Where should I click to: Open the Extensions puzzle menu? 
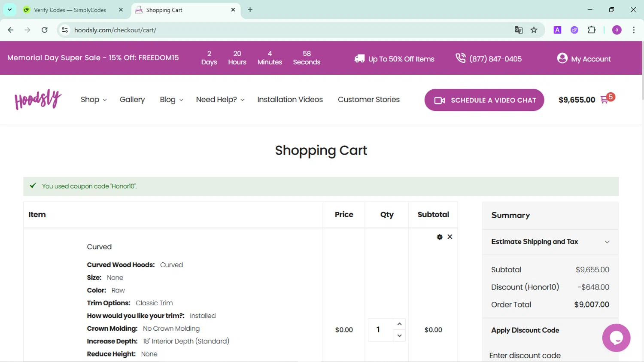coord(592,30)
